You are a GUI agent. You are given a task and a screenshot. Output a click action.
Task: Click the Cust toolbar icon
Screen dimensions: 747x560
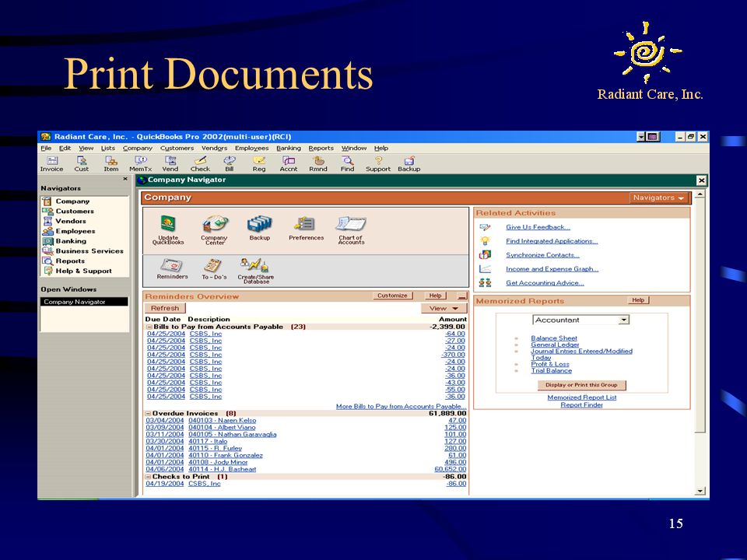tap(82, 164)
